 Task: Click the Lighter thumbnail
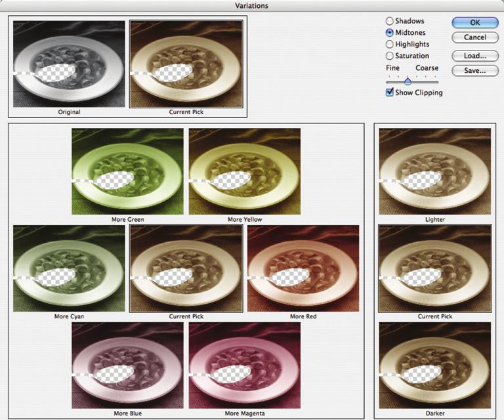pyautogui.click(x=435, y=171)
